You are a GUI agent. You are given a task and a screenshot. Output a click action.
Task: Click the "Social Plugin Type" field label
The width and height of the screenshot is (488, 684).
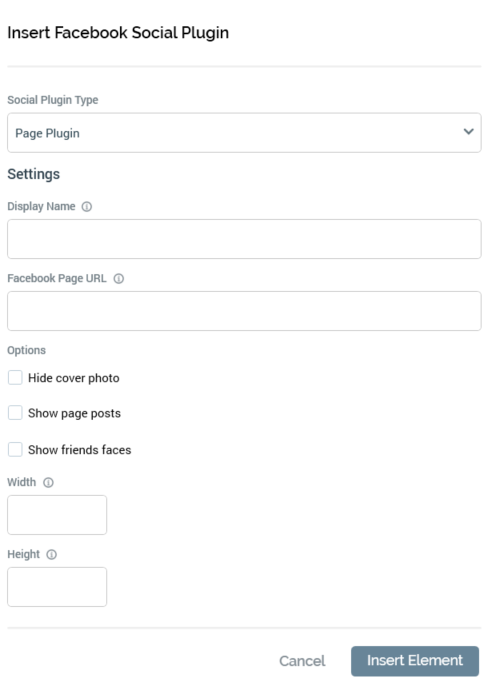[53, 100]
